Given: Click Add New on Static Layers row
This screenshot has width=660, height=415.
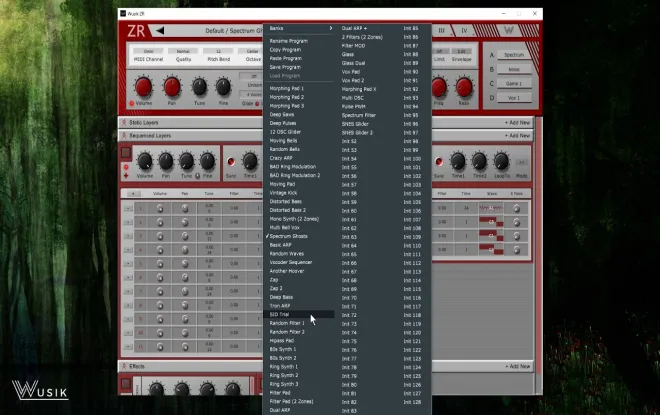Looking at the screenshot, I should coord(517,122).
